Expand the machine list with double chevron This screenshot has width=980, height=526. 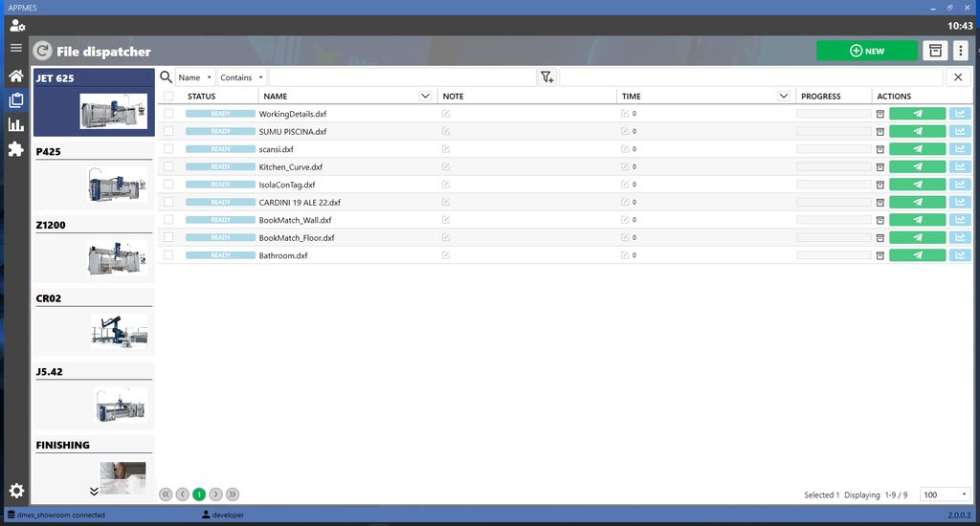tap(94, 491)
